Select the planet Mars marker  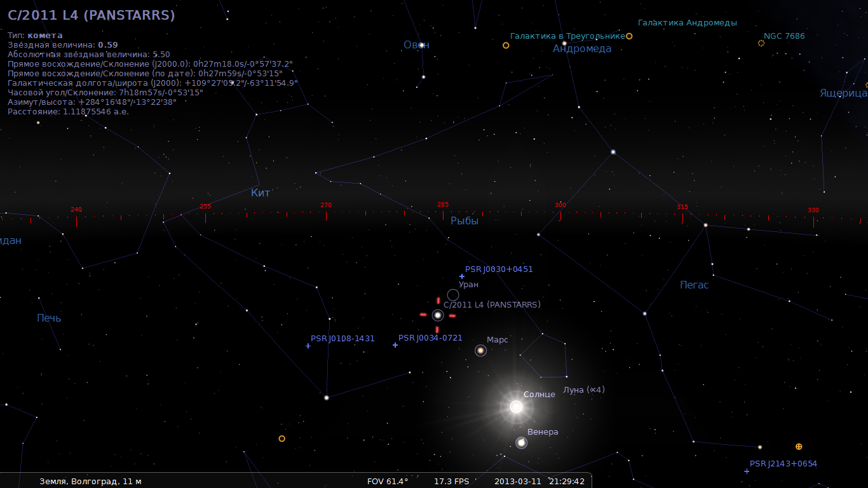(480, 350)
